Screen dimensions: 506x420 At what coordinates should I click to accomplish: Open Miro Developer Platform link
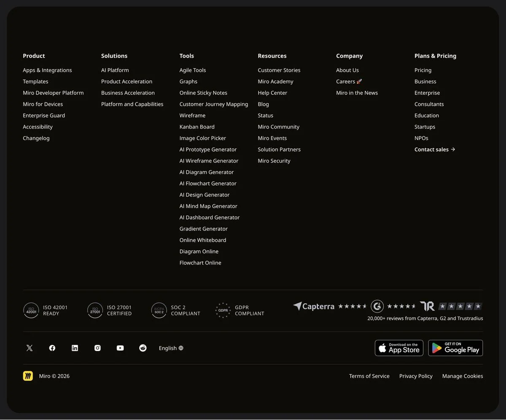point(53,93)
